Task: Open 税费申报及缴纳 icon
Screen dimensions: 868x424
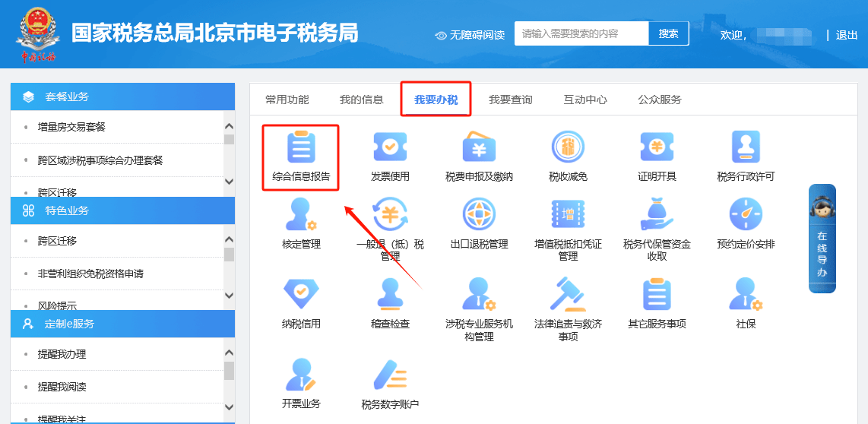Action: (x=479, y=149)
